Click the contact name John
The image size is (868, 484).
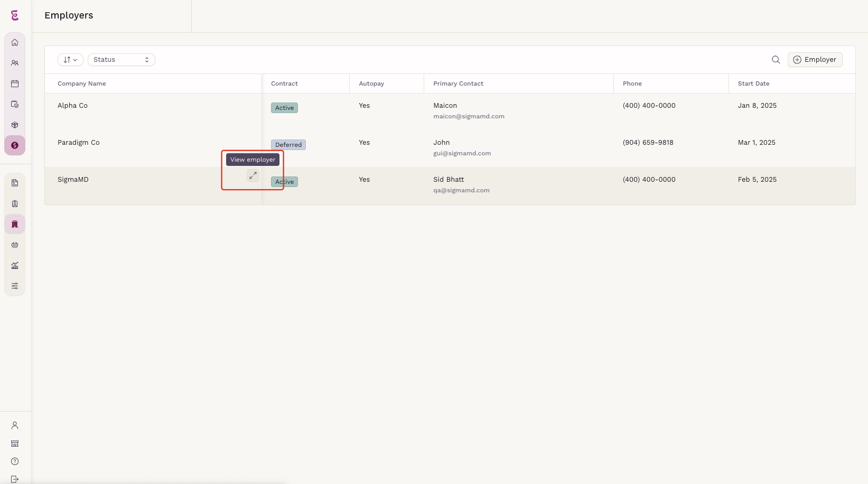tap(441, 143)
